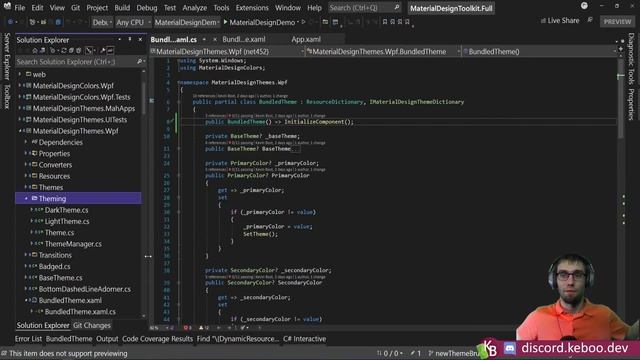Open Code Coverage Results tab
640x360 pixels.
pos(157,339)
